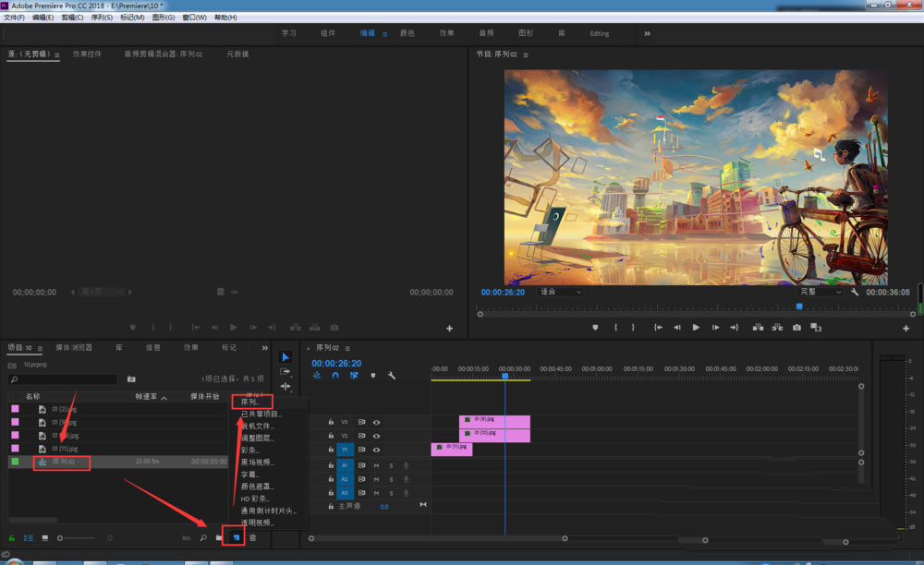Click the New Bin folder icon
This screenshot has height=565, width=924.
pos(219,537)
